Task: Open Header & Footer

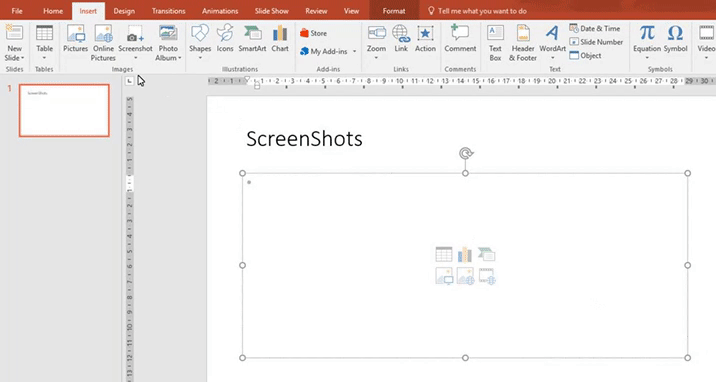Action: point(522,43)
